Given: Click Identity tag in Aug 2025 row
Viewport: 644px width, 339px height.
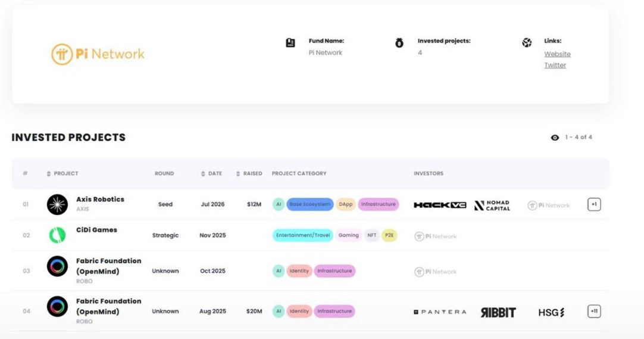Looking at the screenshot, I should (x=299, y=312).
